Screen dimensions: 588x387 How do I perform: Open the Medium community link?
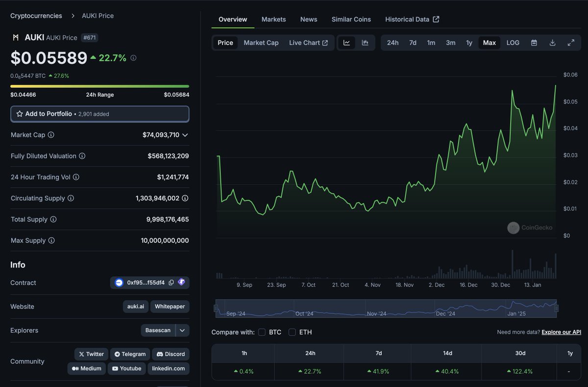86,368
